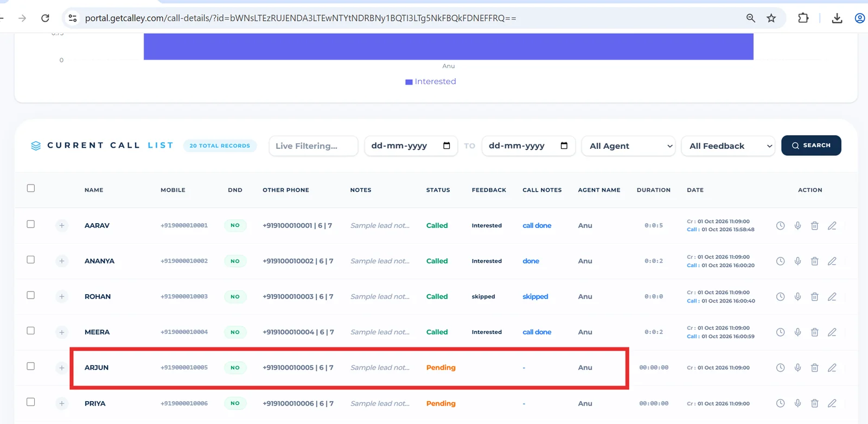868x424 pixels.
Task: Open the All Feedback dropdown
Action: click(x=728, y=146)
